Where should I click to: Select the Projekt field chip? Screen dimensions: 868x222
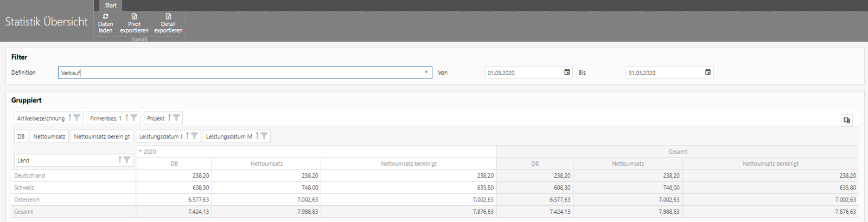point(163,118)
